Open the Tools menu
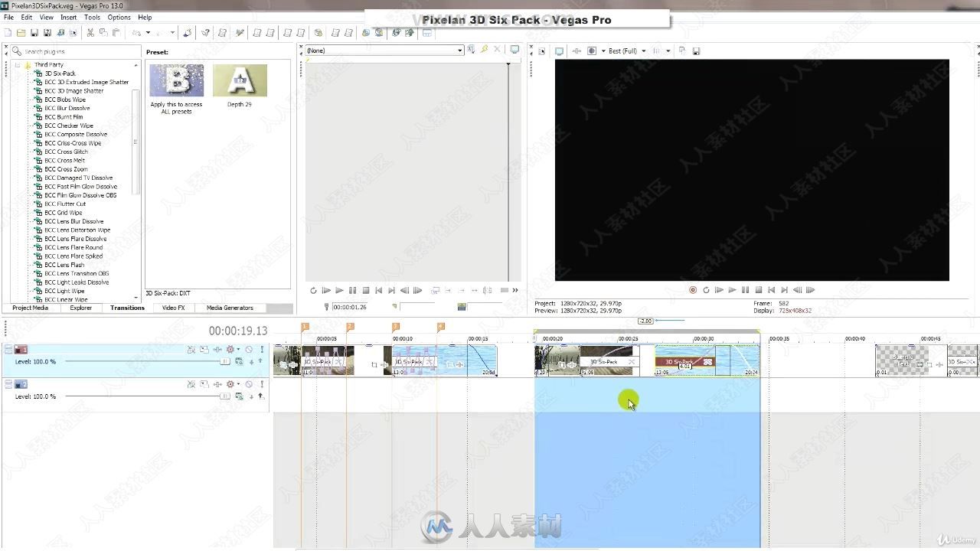This screenshot has width=980, height=551. tap(92, 17)
